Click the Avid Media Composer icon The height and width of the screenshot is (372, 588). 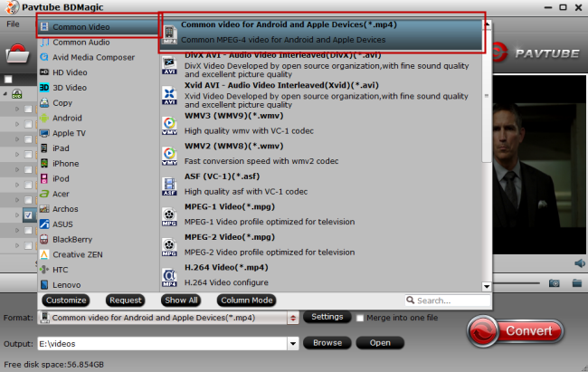pos(44,57)
